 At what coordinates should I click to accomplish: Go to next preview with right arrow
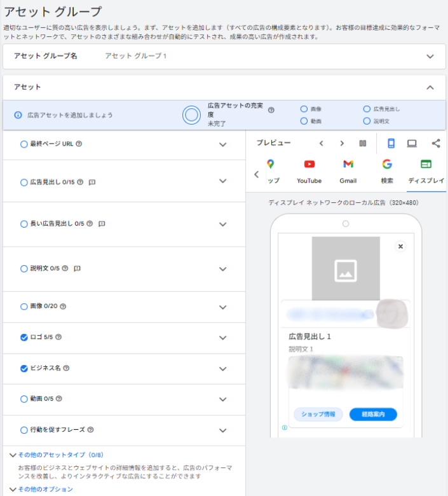pos(342,144)
